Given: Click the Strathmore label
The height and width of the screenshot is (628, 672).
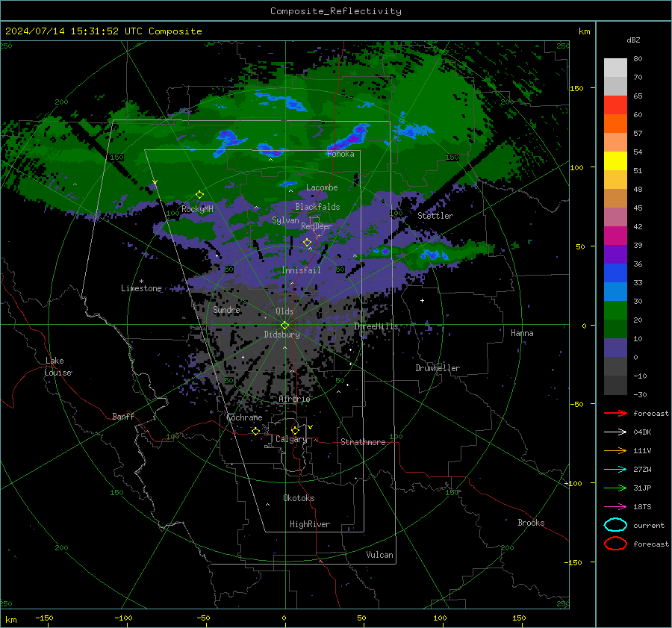Looking at the screenshot, I should [x=364, y=442].
